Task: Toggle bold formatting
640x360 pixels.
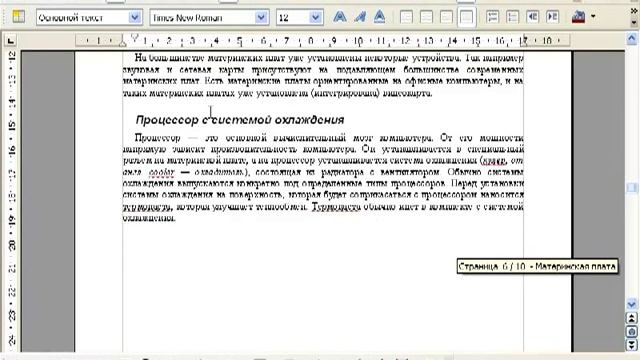Action: (340, 17)
